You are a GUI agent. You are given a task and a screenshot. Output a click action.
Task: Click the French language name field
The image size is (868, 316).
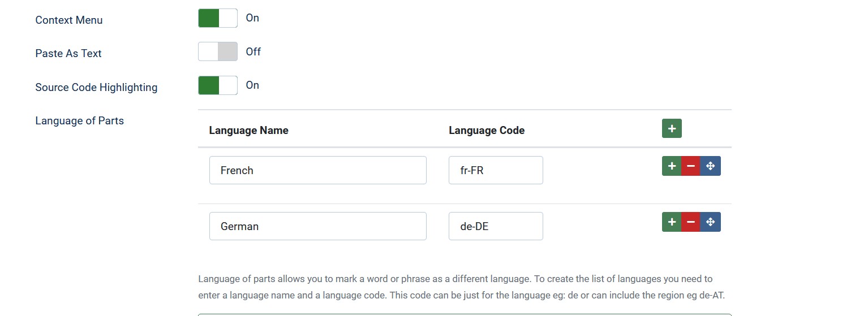(317, 170)
